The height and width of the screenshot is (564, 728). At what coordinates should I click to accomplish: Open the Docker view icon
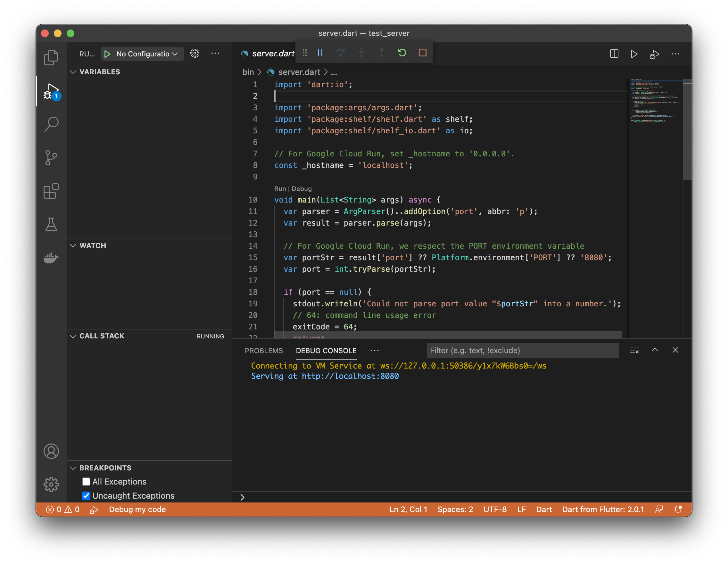51,257
